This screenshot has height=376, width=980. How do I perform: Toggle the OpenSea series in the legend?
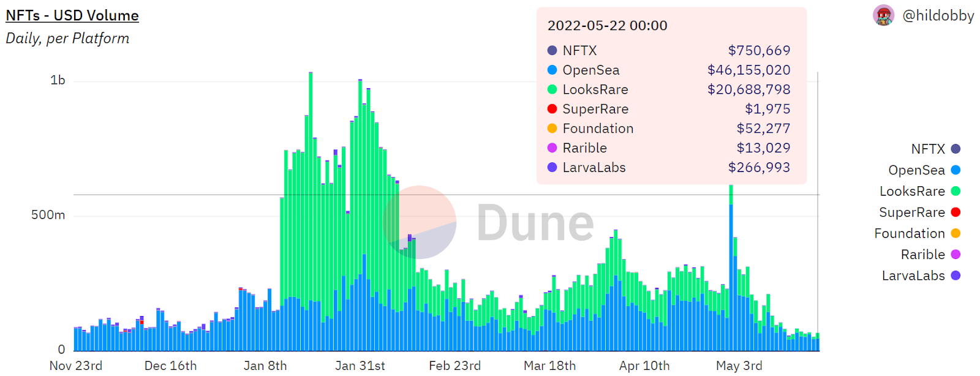924,170
